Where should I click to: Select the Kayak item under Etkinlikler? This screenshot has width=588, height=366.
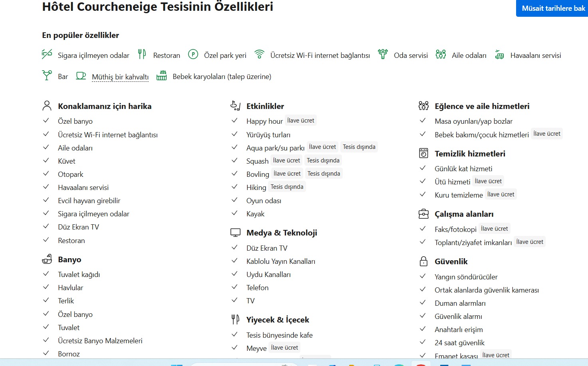255,214
